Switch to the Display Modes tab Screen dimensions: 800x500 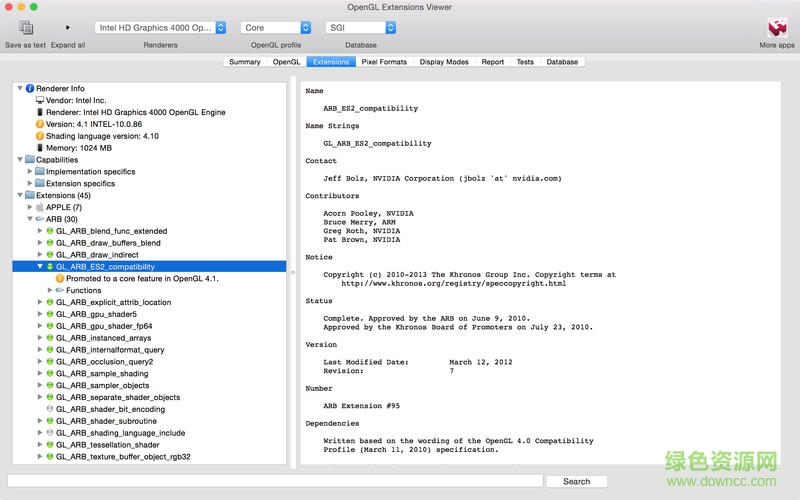(444, 62)
